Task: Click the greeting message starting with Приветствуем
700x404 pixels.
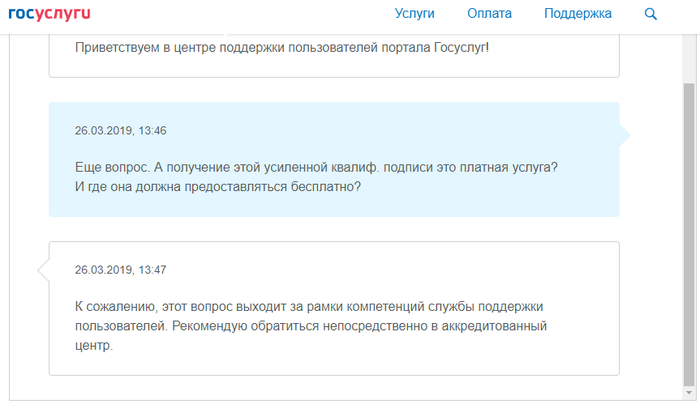Action: [282, 47]
